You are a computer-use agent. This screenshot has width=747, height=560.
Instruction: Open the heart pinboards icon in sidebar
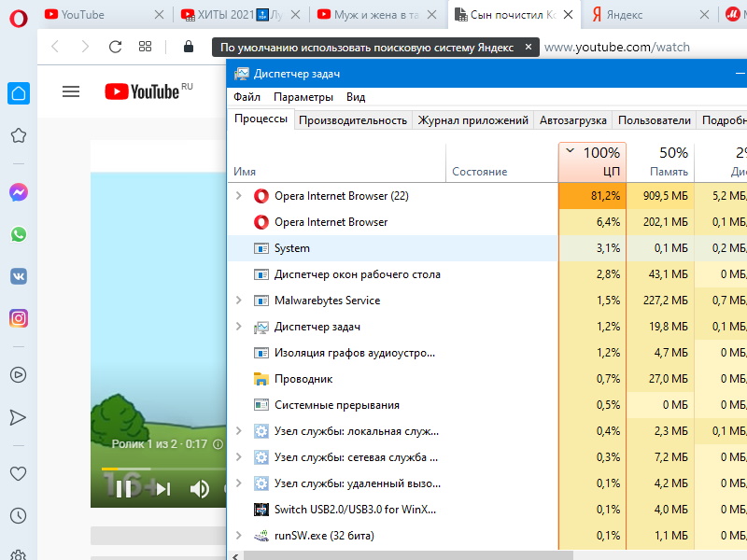coord(18,474)
